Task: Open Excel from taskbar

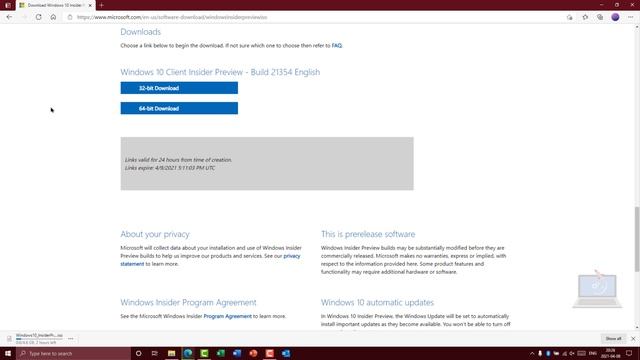Action: 220,353
